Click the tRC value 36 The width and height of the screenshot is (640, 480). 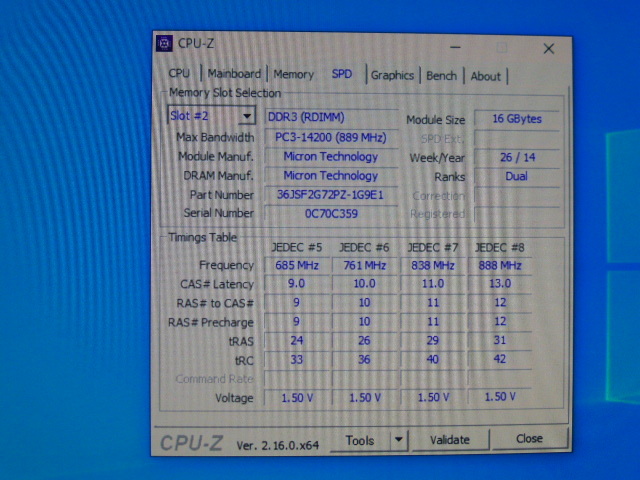click(x=364, y=360)
